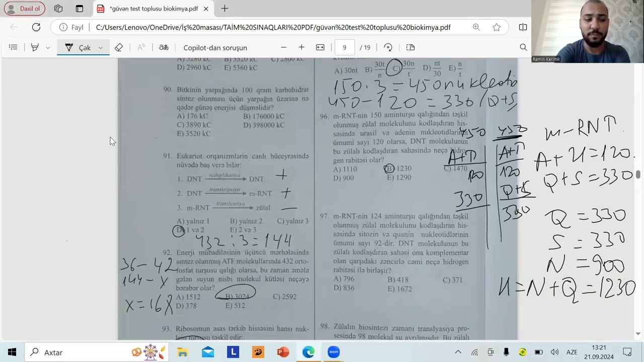Viewport: 644px width, 362px height.
Task: Click the Meet Now camera tray icon
Action: coord(491,352)
